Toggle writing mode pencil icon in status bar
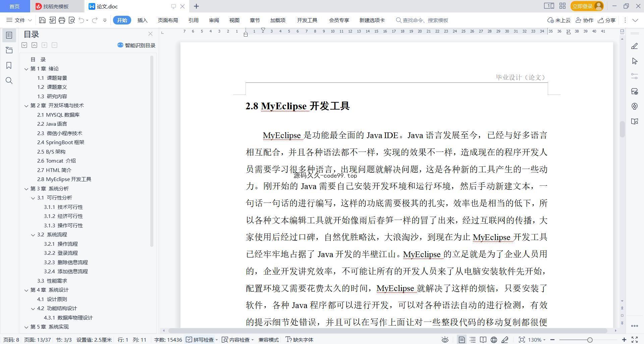This screenshot has width=644, height=344. pos(504,340)
